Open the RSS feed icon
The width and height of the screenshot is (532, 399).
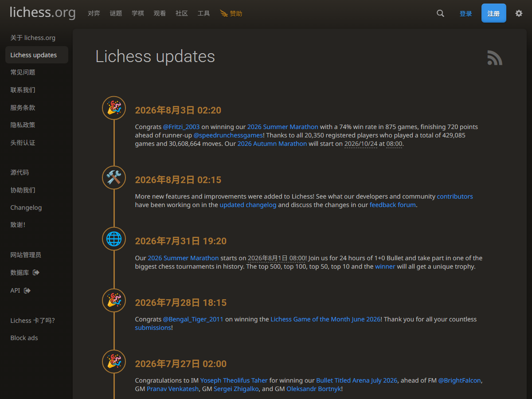(x=495, y=58)
